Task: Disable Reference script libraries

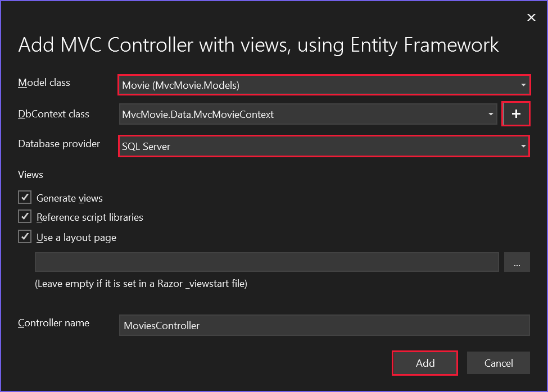Action: click(x=24, y=217)
